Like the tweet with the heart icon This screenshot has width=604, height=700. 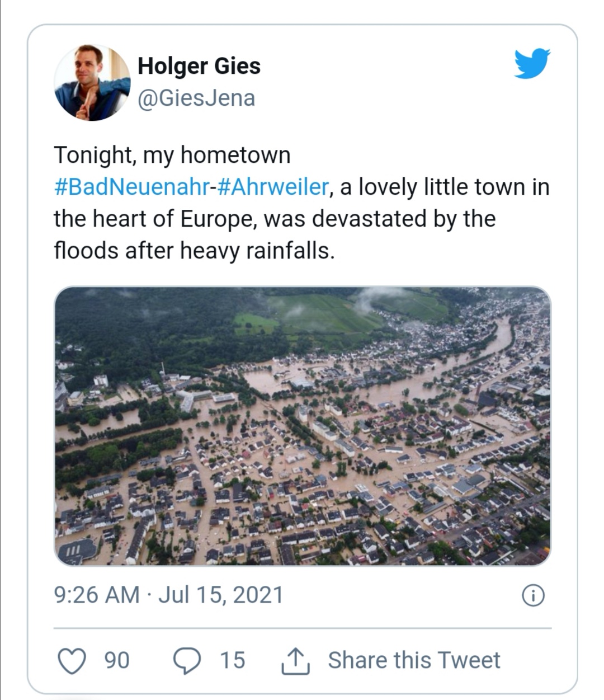pyautogui.click(x=72, y=660)
